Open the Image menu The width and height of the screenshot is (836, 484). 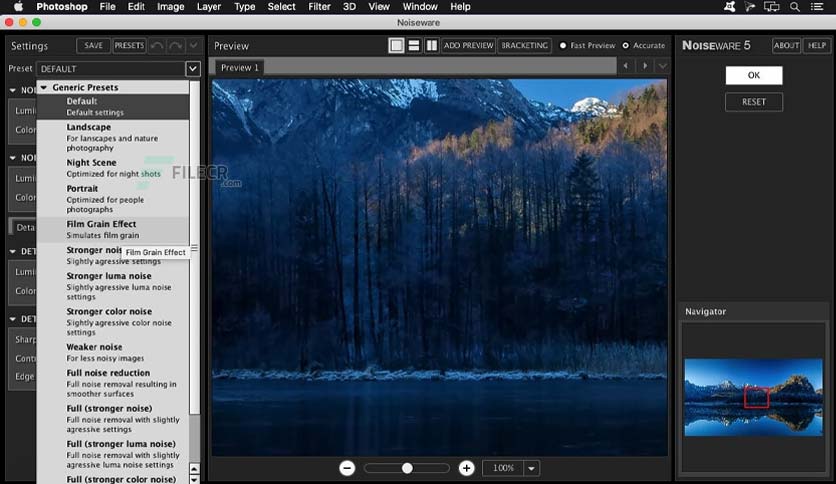(171, 6)
